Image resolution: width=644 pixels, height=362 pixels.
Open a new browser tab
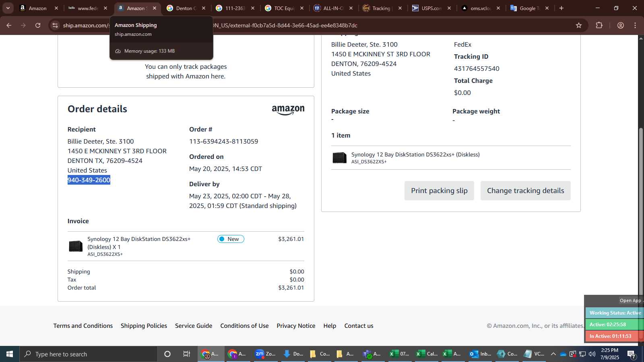pyautogui.click(x=561, y=8)
